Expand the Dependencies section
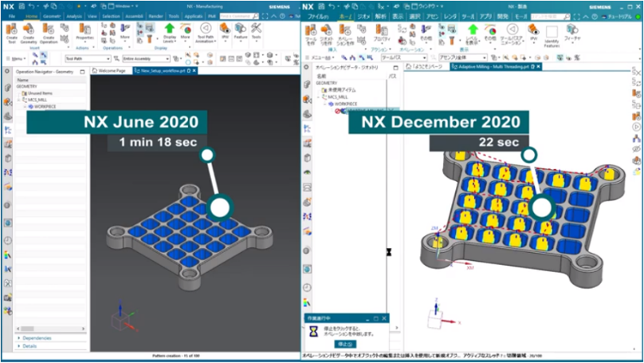Viewport: 644px width, 363px height. [x=35, y=338]
